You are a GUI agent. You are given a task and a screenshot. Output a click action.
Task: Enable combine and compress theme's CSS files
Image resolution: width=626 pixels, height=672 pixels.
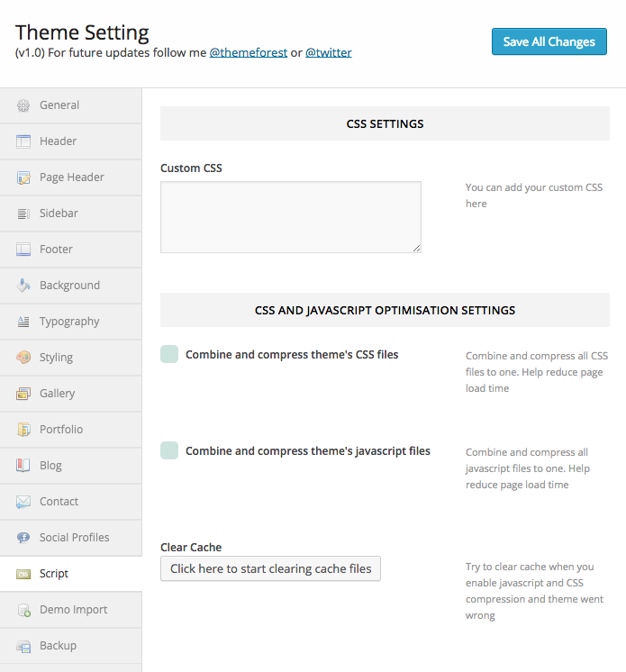(x=169, y=354)
